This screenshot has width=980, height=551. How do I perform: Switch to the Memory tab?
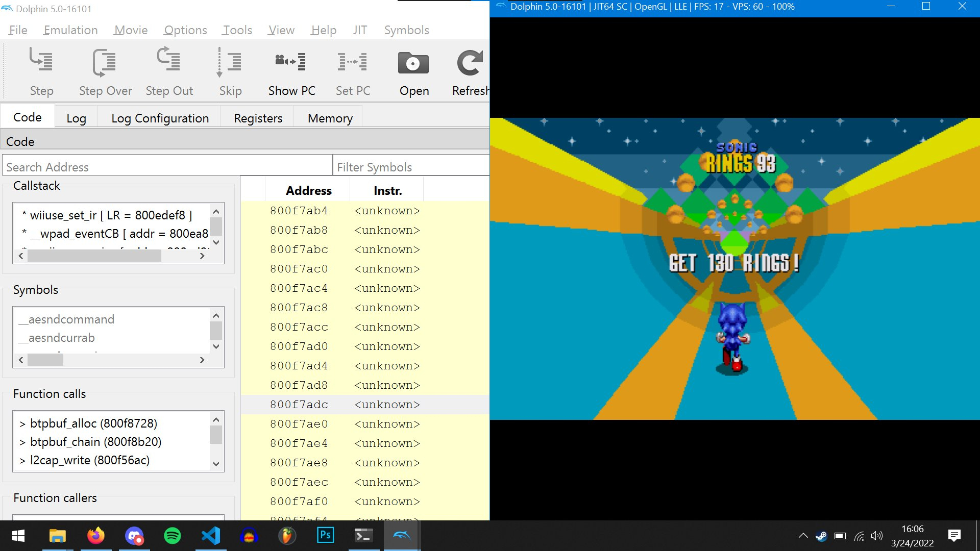coord(330,118)
